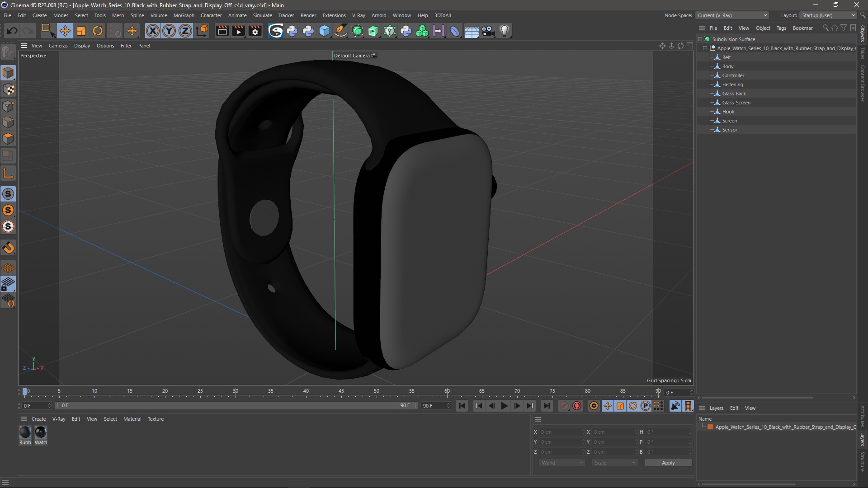This screenshot has height=488, width=868.
Task: Collapse the Apple_Watch_Series_10 null hierarchy
Action: click(x=705, y=48)
